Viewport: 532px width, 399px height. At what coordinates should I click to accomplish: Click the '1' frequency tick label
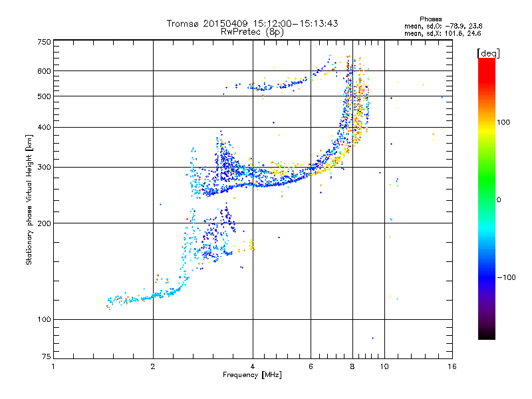[x=53, y=366]
